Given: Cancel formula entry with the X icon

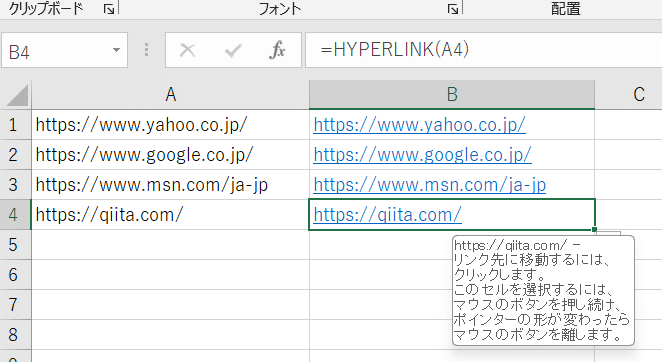Looking at the screenshot, I should (x=187, y=50).
